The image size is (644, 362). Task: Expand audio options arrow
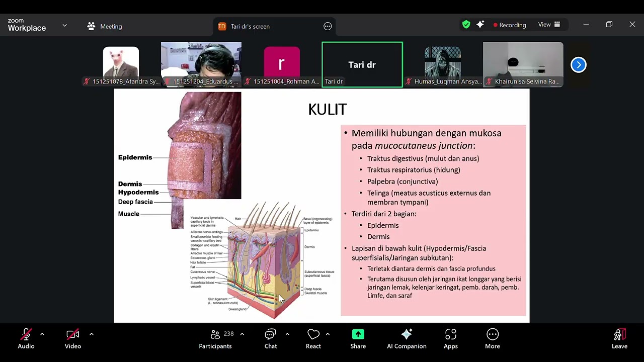tap(42, 334)
